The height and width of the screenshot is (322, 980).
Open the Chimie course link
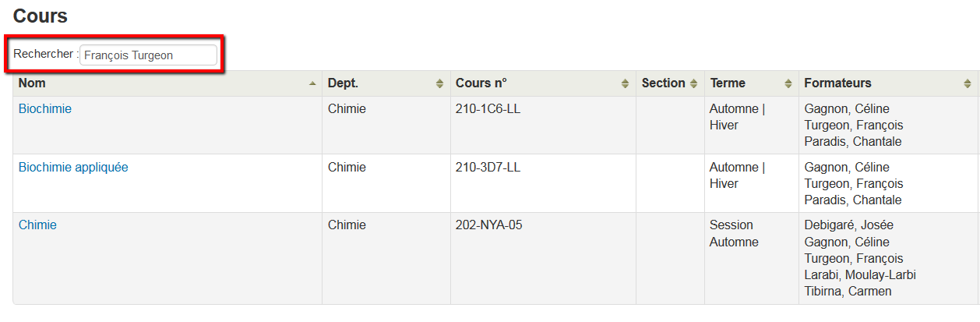37,225
